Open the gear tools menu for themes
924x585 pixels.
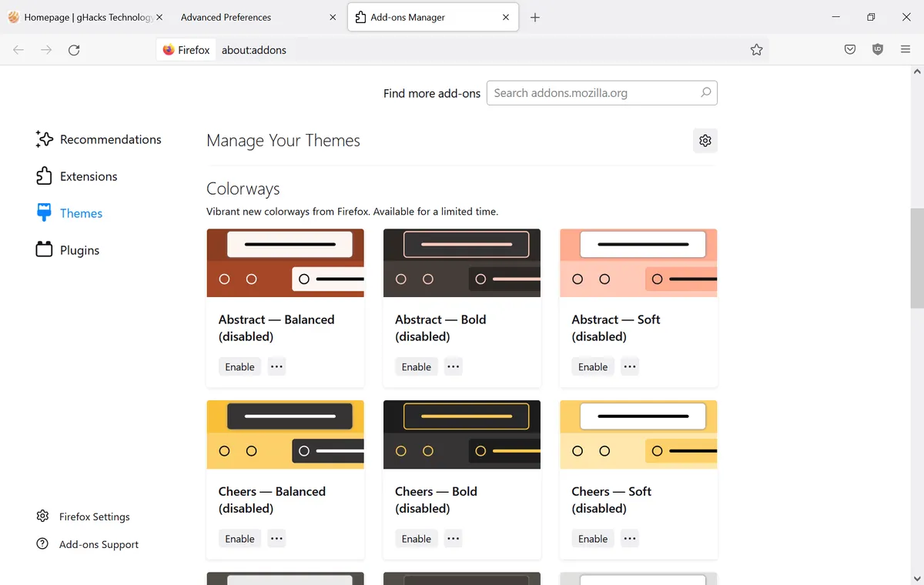pyautogui.click(x=705, y=141)
